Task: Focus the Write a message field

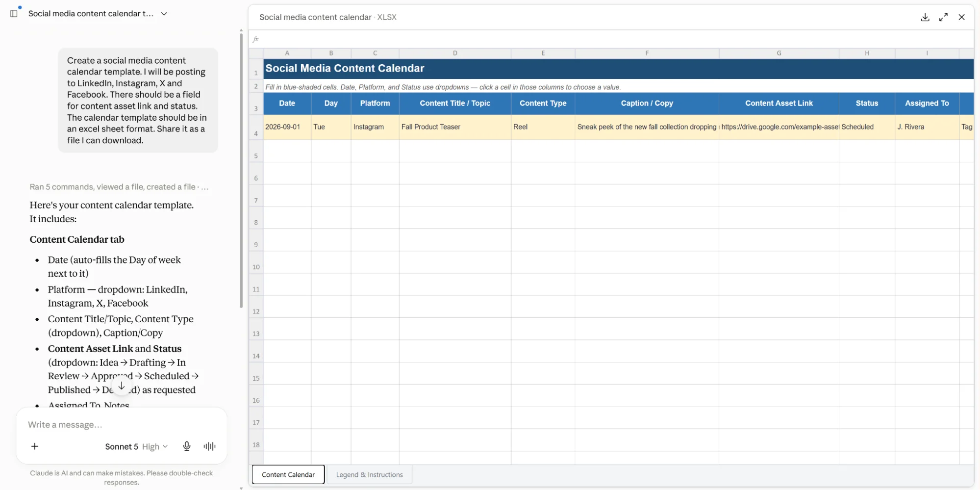Action: [x=122, y=425]
